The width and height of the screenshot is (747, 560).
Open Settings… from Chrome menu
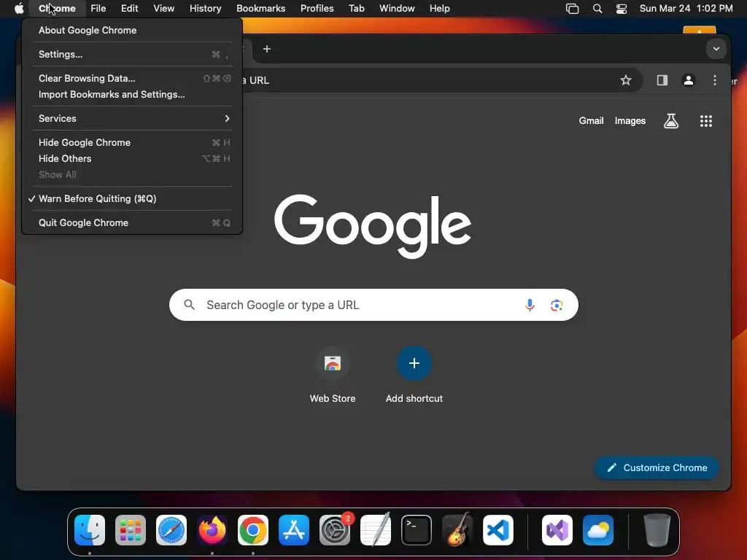coord(132,54)
